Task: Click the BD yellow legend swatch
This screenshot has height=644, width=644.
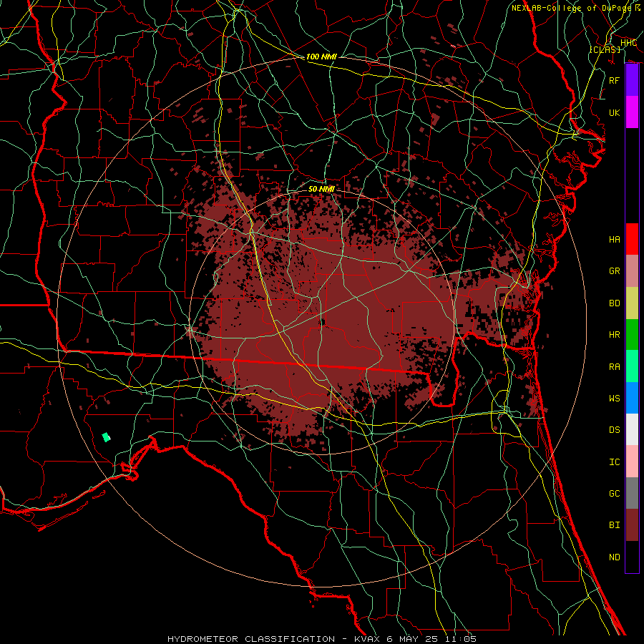Action: click(x=632, y=303)
